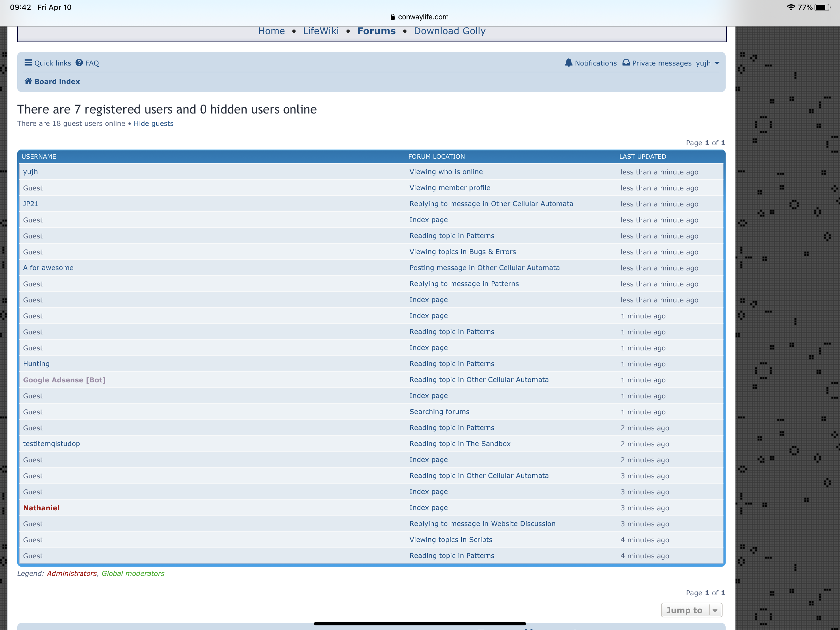The width and height of the screenshot is (840, 630).
Task: Open Viewing topics in Scripts
Action: tap(451, 540)
